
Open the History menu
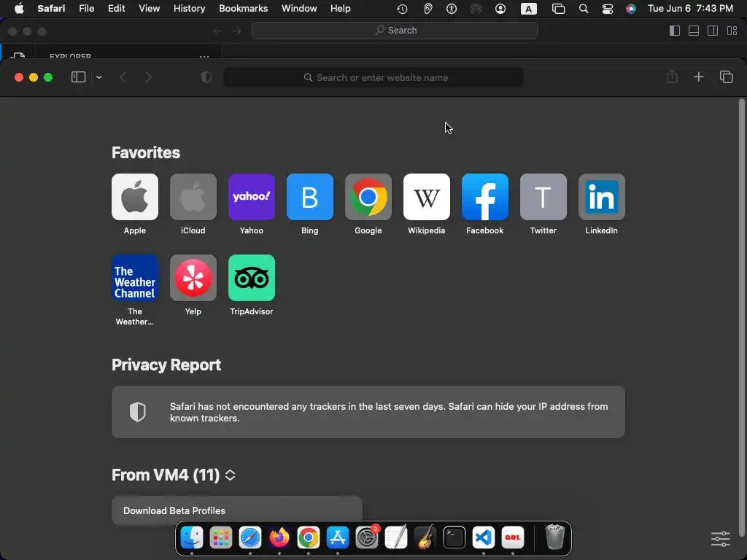pos(189,9)
